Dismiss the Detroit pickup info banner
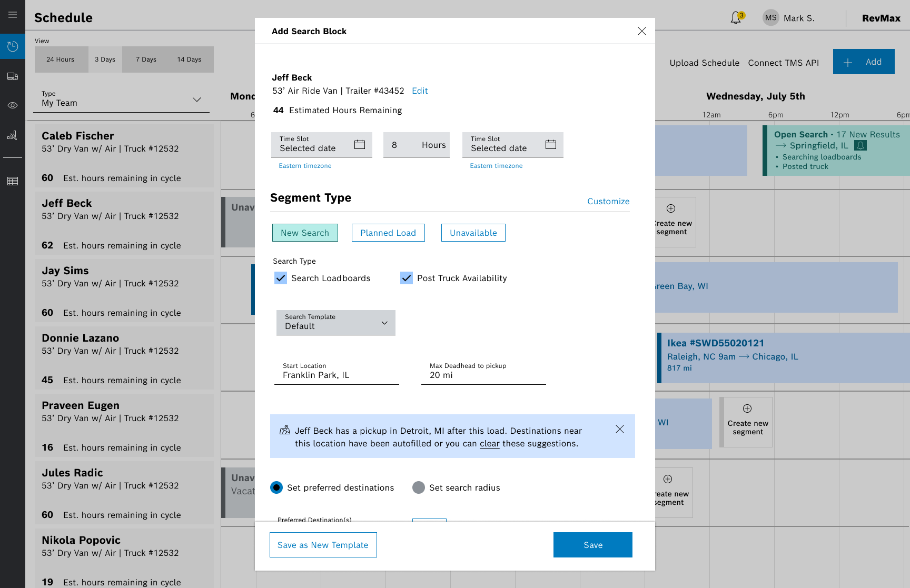Image resolution: width=910 pixels, height=588 pixels. click(620, 429)
